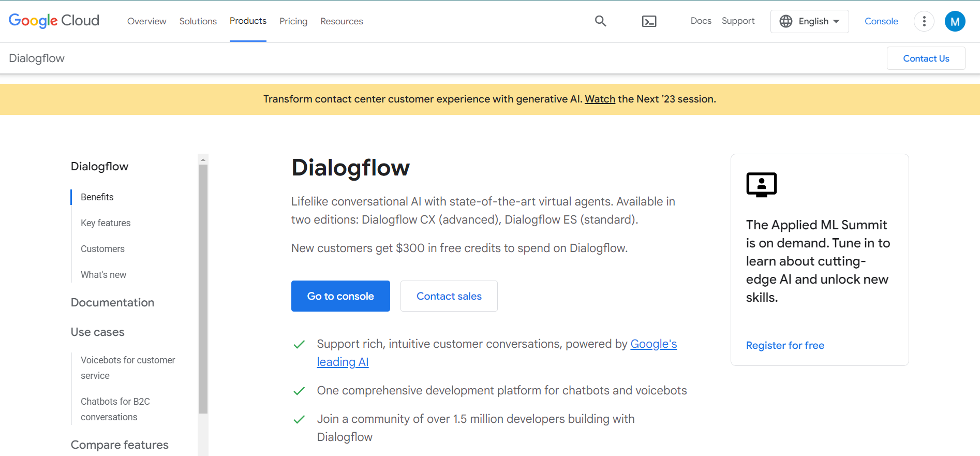Open the Support link
The width and height of the screenshot is (980, 456).
coord(738,21)
